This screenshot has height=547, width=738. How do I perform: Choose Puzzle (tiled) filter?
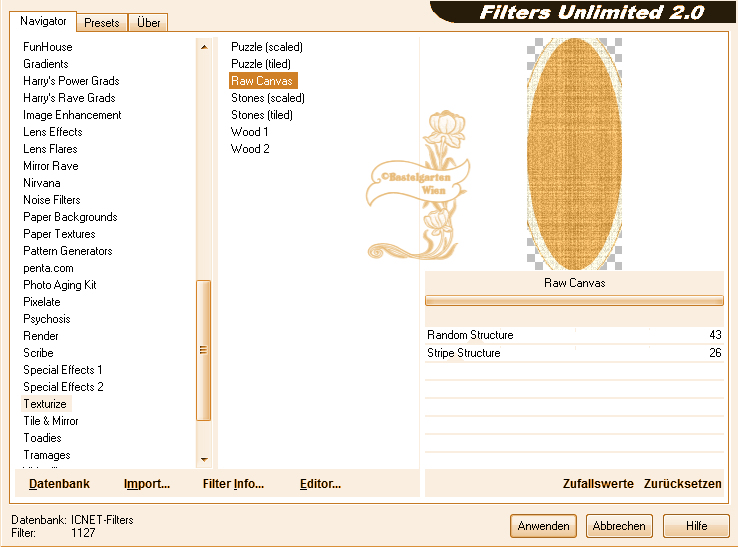pos(261,64)
